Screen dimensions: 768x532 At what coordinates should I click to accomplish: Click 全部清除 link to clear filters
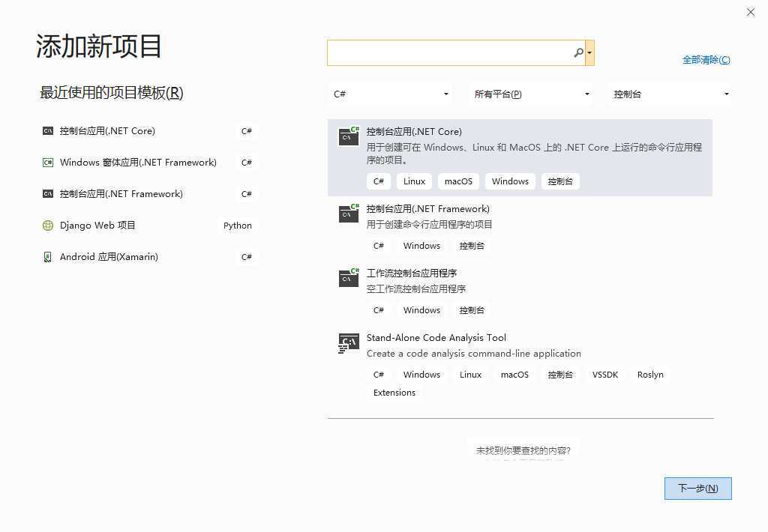click(x=706, y=60)
